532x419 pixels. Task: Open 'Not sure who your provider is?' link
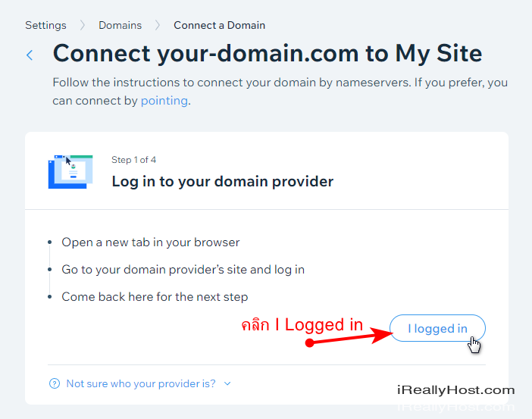(141, 383)
